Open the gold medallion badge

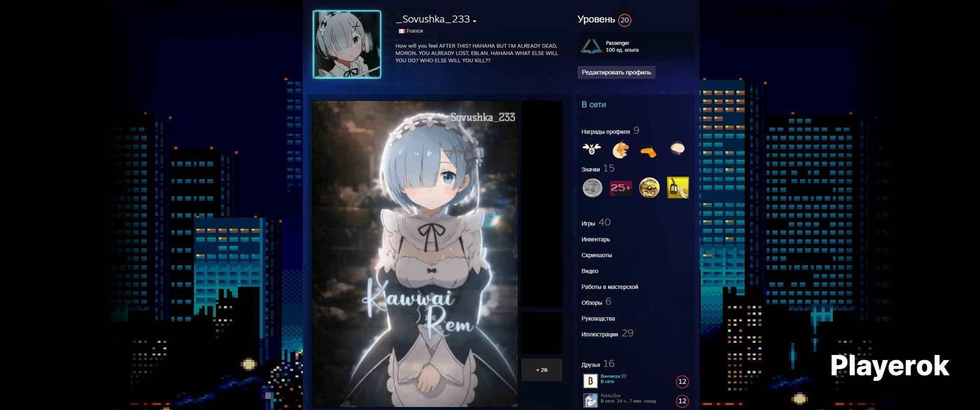tap(649, 188)
